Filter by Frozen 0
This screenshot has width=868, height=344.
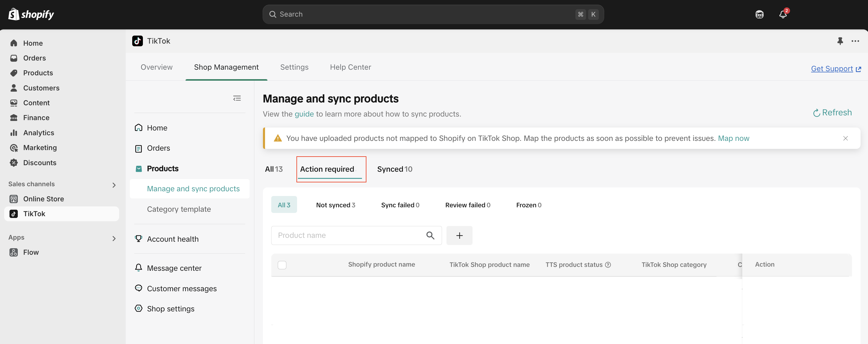click(x=529, y=205)
